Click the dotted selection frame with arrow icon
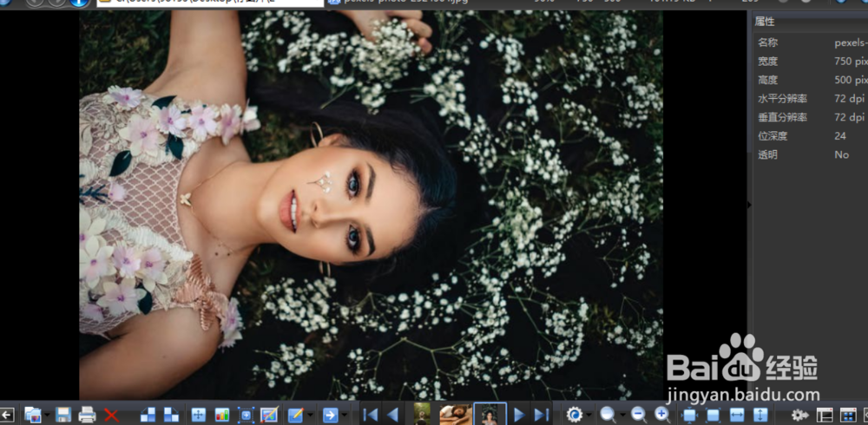Image resolution: width=868 pixels, height=425 pixels. coord(246,415)
